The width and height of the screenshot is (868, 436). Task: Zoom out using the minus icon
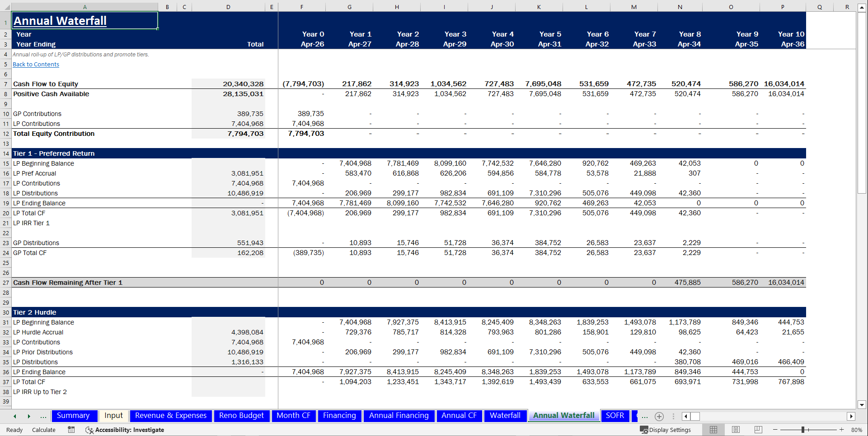(775, 430)
